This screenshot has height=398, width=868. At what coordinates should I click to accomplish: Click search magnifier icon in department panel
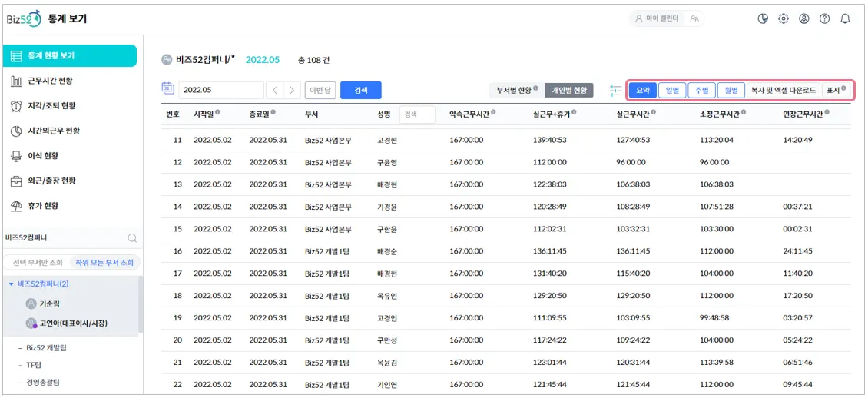pos(132,238)
